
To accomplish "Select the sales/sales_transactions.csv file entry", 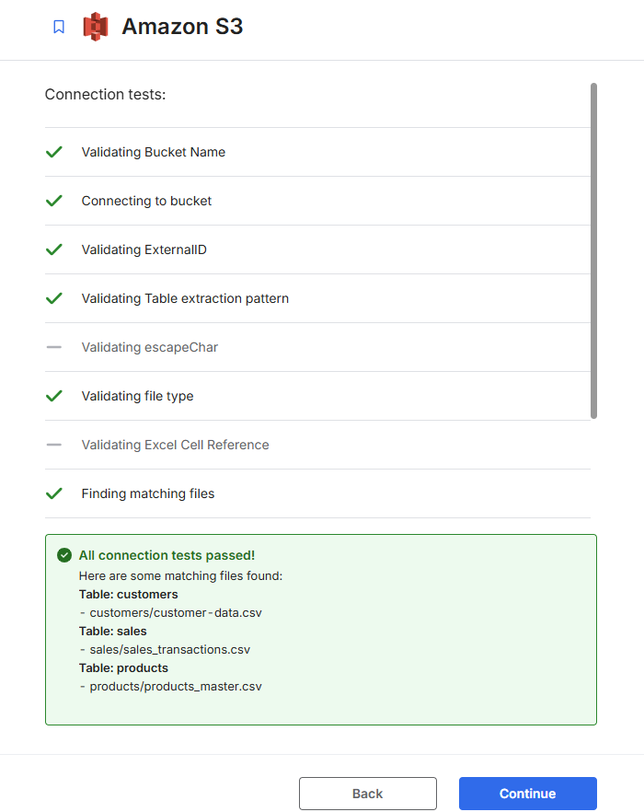I will (x=169, y=649).
